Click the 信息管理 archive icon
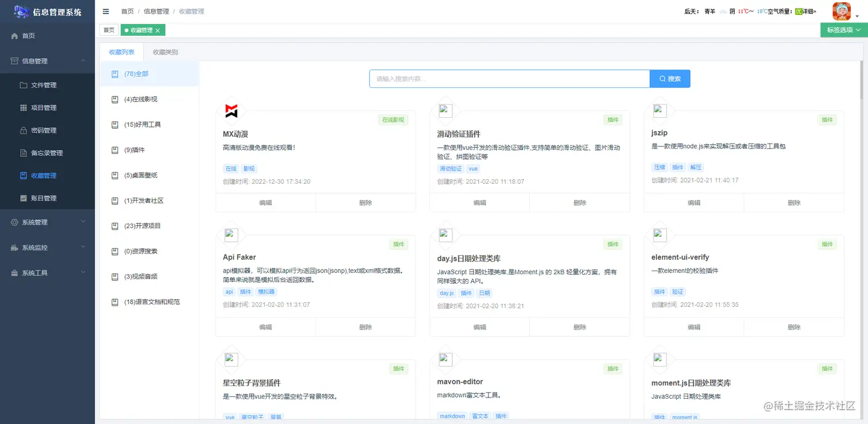 [15, 61]
